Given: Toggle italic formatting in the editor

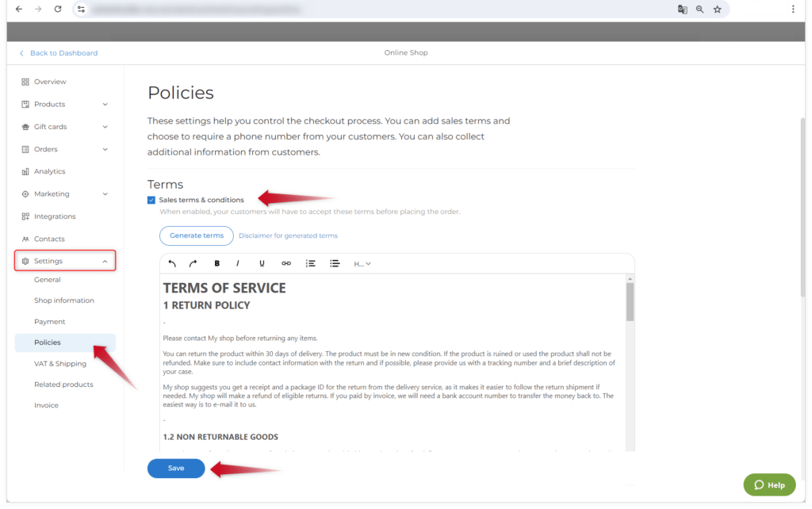Looking at the screenshot, I should point(237,263).
